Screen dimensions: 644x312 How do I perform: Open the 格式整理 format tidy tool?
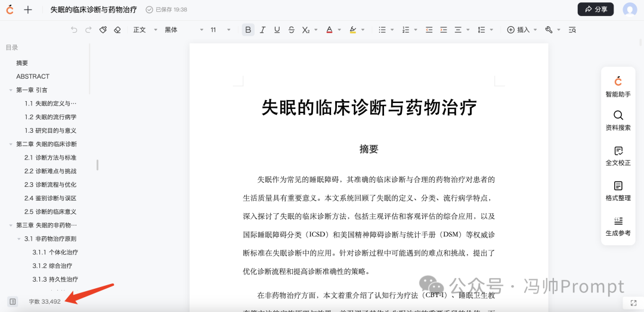[x=618, y=190]
